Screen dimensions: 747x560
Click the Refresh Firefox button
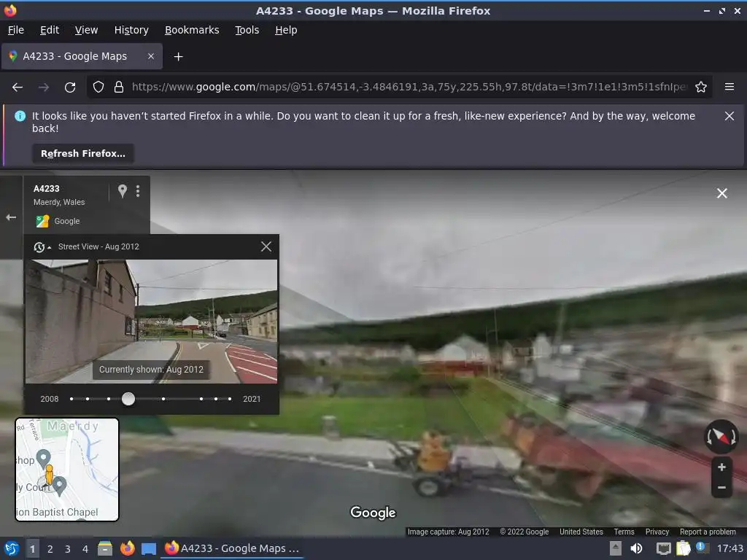(83, 153)
